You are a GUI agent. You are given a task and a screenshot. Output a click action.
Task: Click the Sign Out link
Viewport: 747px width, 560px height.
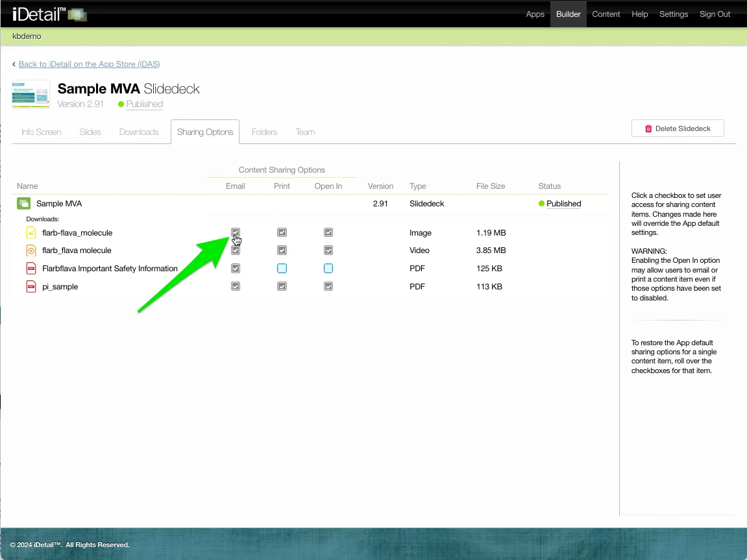715,14
